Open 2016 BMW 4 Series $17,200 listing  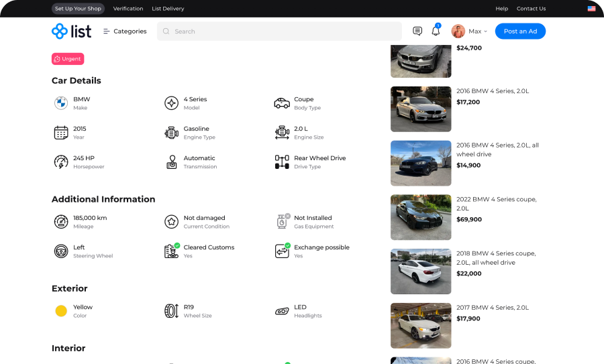tap(493, 91)
